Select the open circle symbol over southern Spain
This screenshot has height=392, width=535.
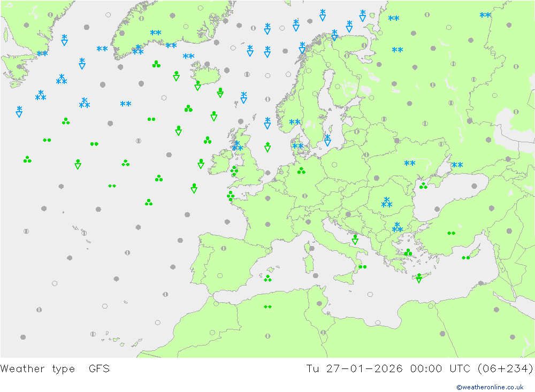(220, 275)
